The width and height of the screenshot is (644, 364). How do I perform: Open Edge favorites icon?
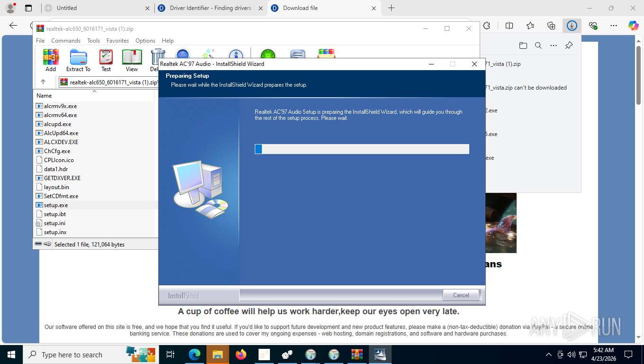[530, 26]
